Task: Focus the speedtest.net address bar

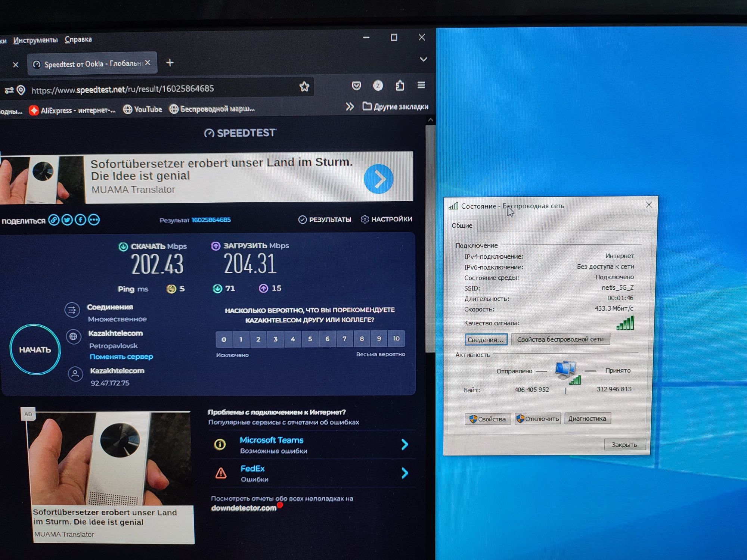Action: (x=157, y=89)
